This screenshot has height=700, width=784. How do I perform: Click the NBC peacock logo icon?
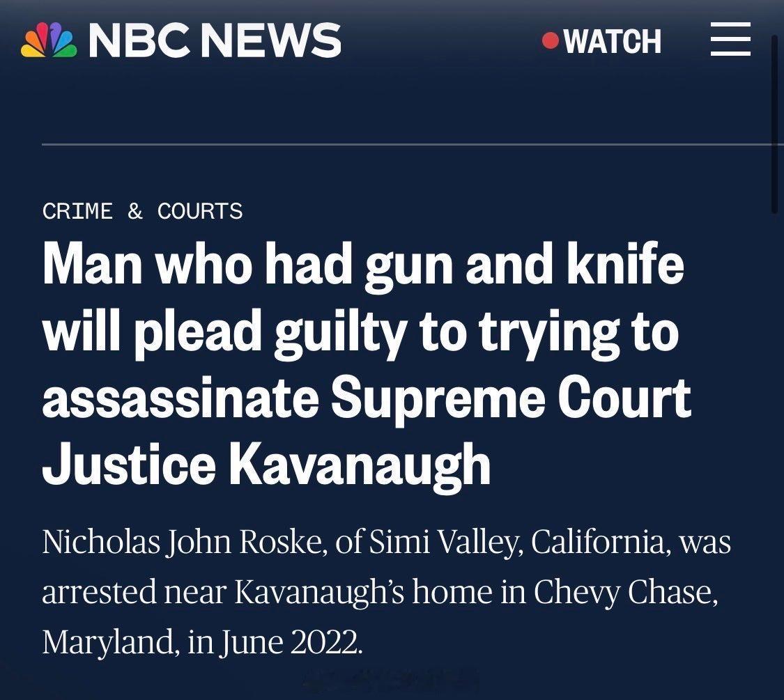48,40
